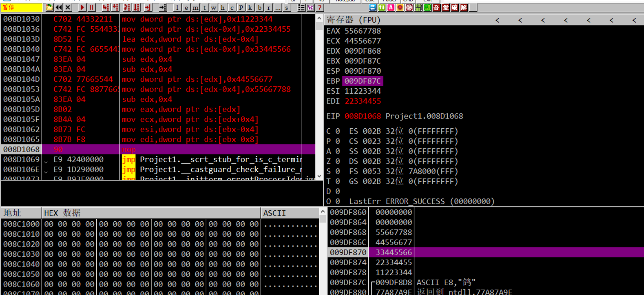The image size is (644, 295).
Task: Run the program with the play icon
Action: [82, 7]
